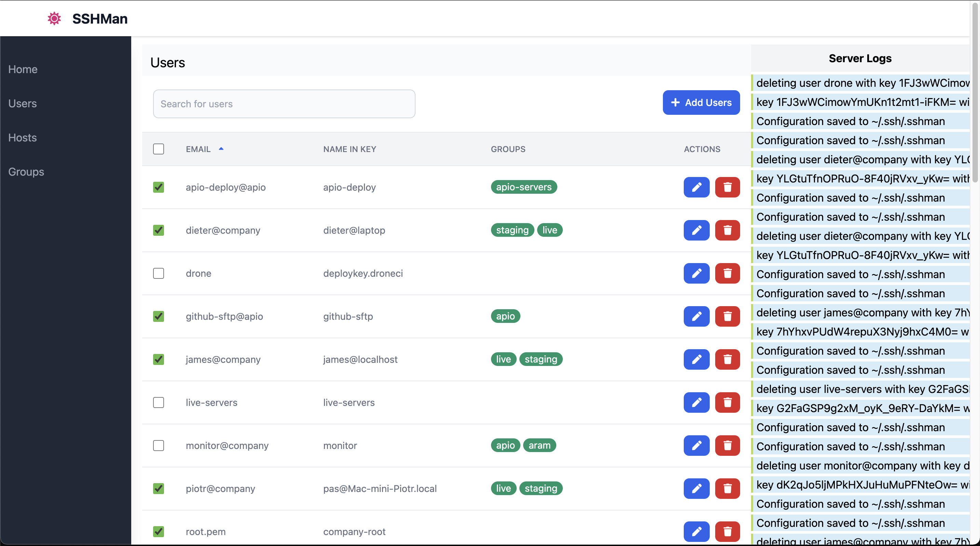Check the drone user checkbox
980x546 pixels.
pos(158,273)
